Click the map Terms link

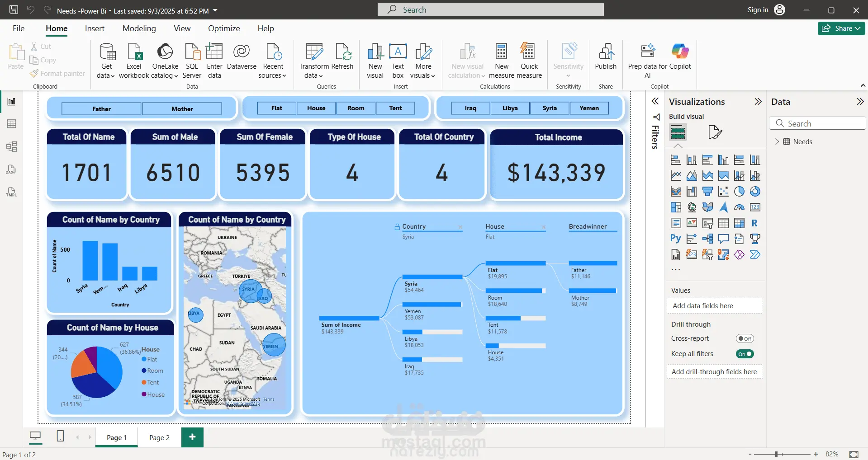269,399
